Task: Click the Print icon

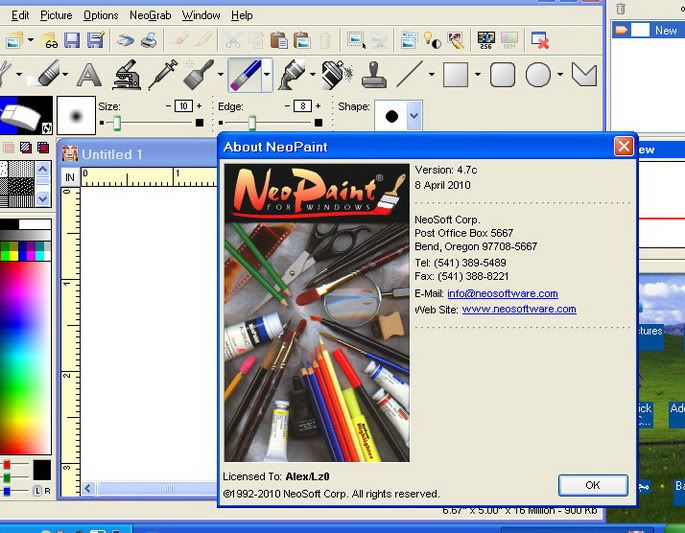Action: point(149,40)
